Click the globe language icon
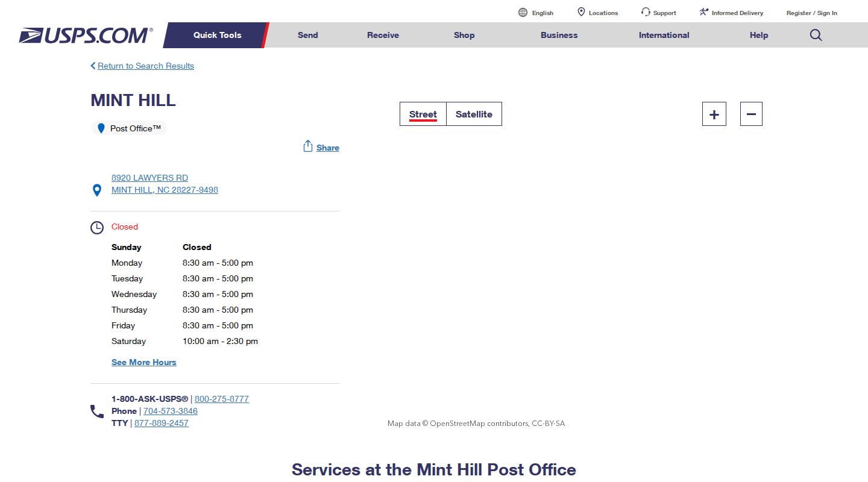Viewport: 868px width, 482px height. tap(523, 13)
